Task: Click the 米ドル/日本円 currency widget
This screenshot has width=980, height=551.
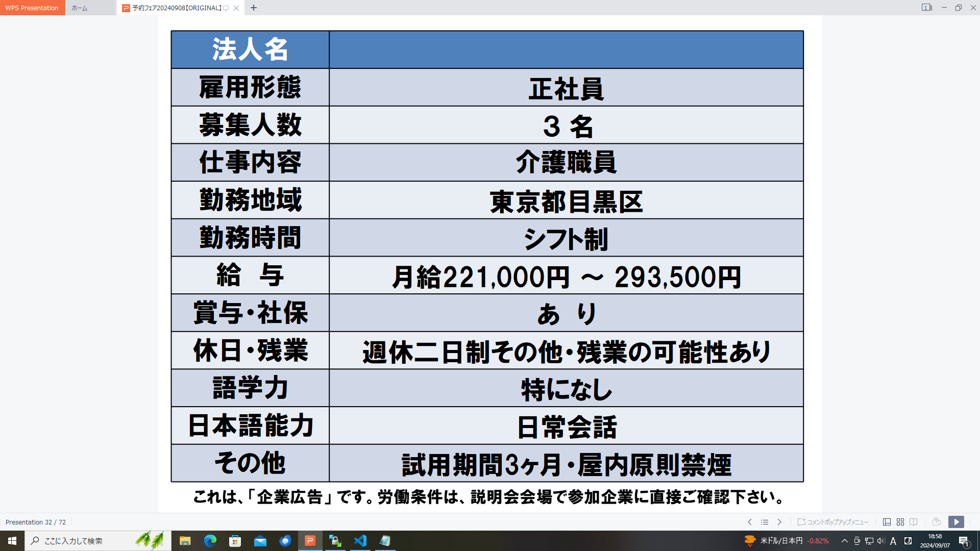Action: pyautogui.click(x=786, y=541)
